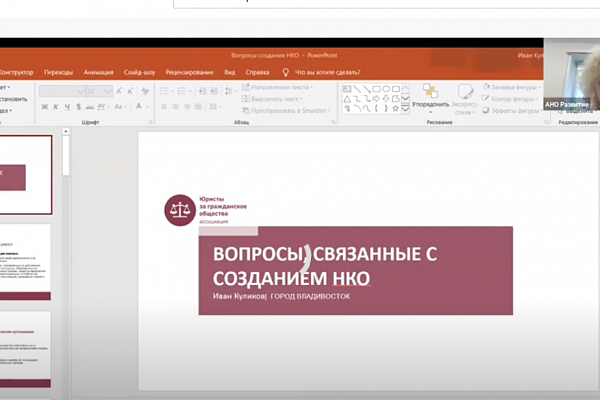Image resolution: width=600 pixels, height=400 pixels.
Task: Open the Справка tab
Action: pyautogui.click(x=257, y=72)
